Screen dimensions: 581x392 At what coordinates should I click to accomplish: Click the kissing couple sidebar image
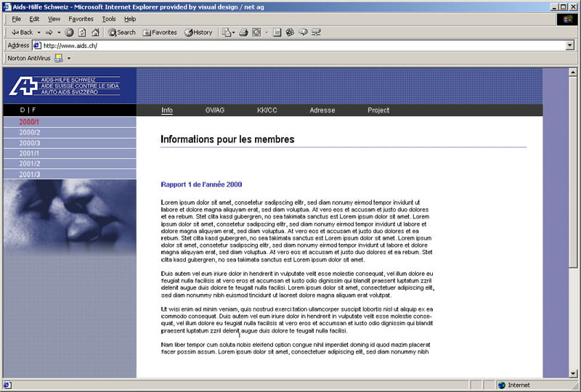(x=70, y=217)
